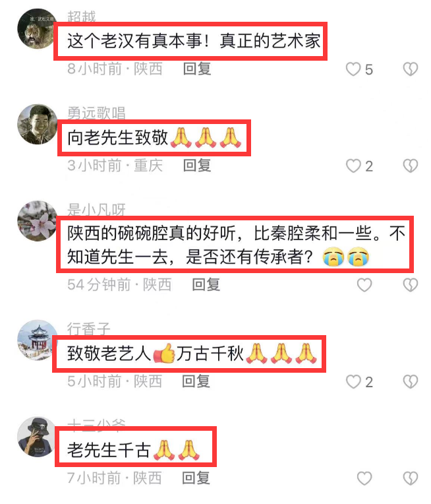This screenshot has width=431, height=504.
Task: Dislike the 万古千秋 comment
Action: click(x=411, y=382)
